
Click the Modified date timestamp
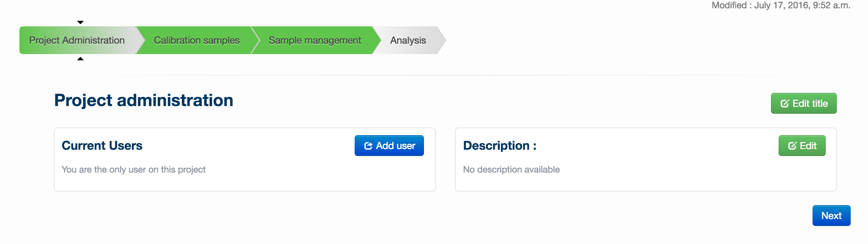781,5
